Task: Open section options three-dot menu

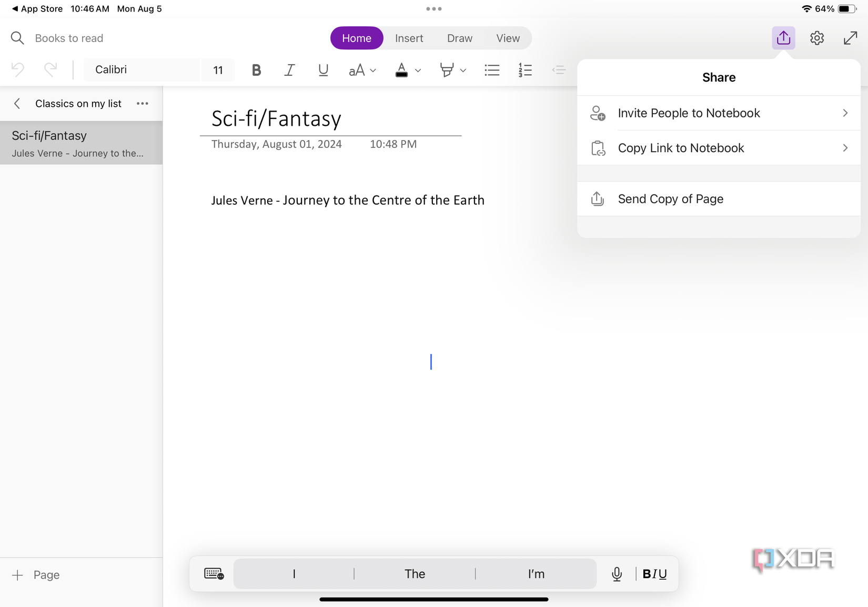Action: click(143, 104)
